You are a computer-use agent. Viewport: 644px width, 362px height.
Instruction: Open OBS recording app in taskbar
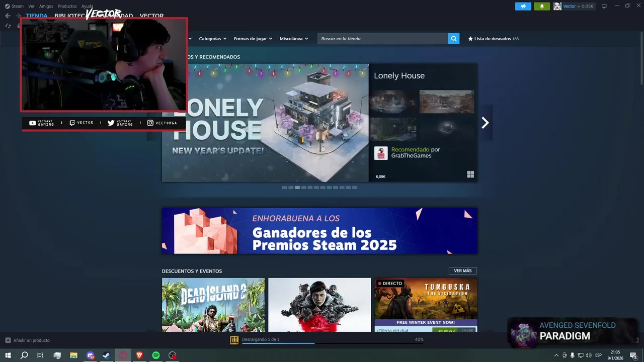pyautogui.click(x=173, y=355)
